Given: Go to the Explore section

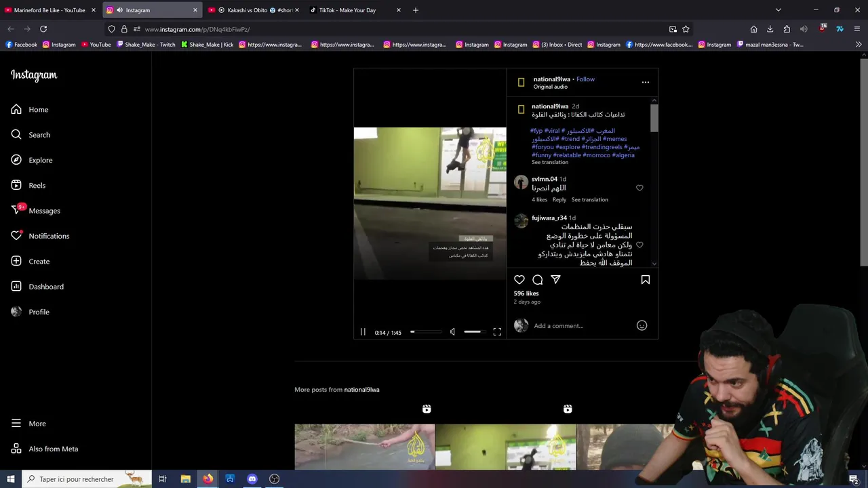Looking at the screenshot, I should [x=32, y=160].
